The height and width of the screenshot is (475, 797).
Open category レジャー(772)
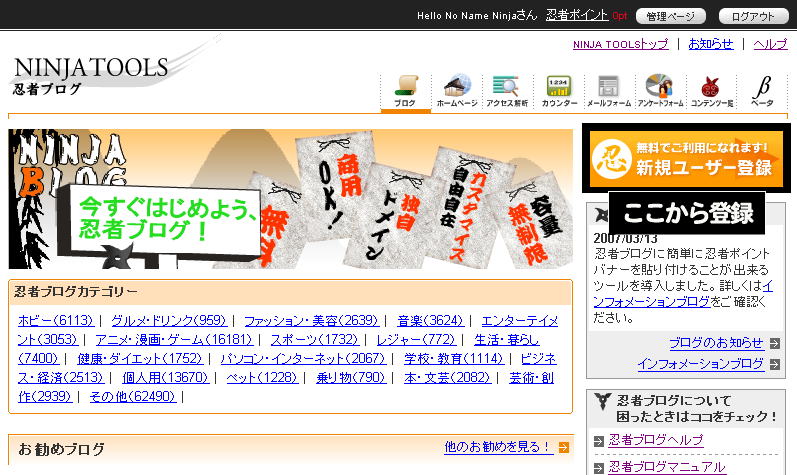pos(416,339)
